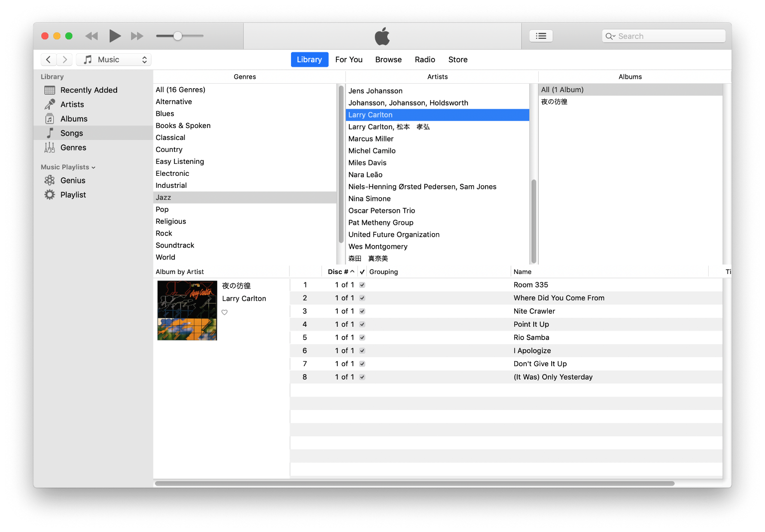Uncheck (It Was) Only Yesterday checkbox
Image resolution: width=765 pixels, height=532 pixels.
point(362,377)
